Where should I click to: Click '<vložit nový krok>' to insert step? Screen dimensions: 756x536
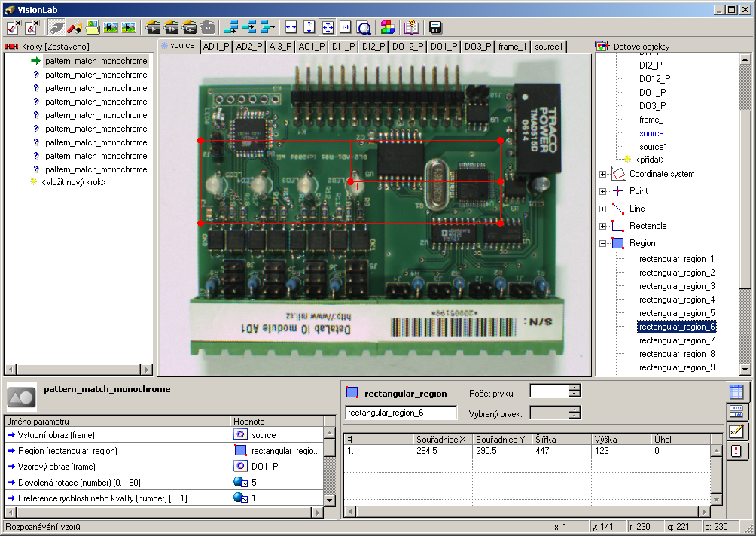coord(74,182)
